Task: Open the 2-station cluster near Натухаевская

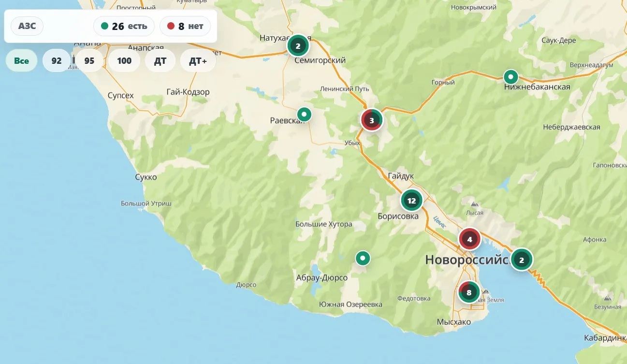Action: tap(298, 46)
